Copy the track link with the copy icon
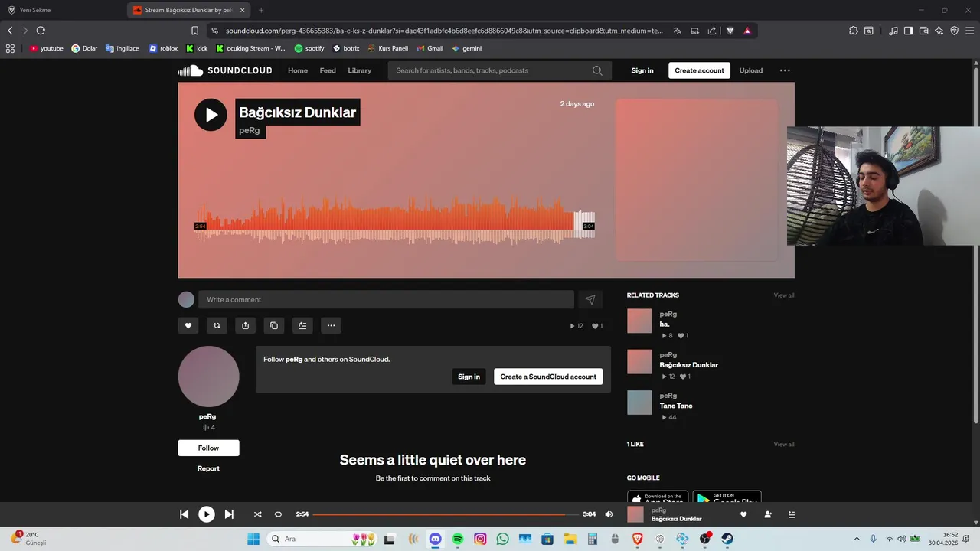 [x=274, y=325]
